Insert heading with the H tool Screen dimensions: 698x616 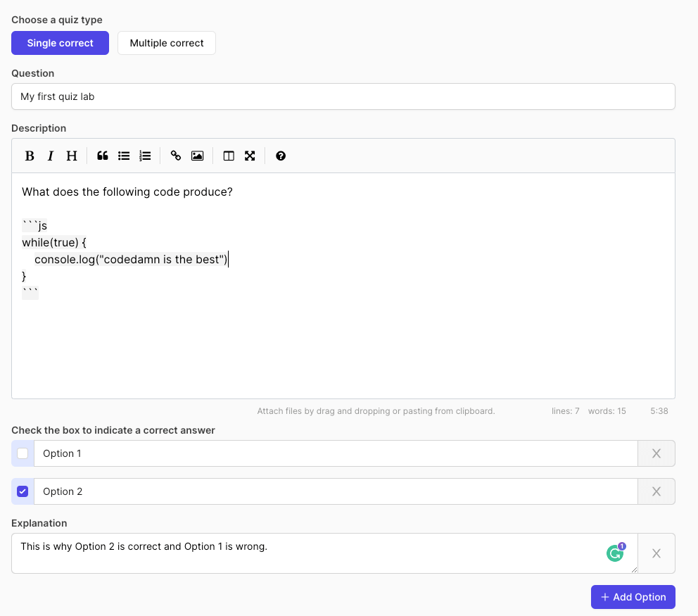(x=72, y=156)
